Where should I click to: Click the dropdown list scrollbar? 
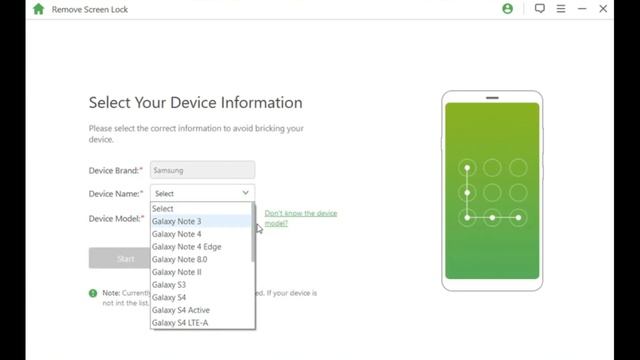253,233
